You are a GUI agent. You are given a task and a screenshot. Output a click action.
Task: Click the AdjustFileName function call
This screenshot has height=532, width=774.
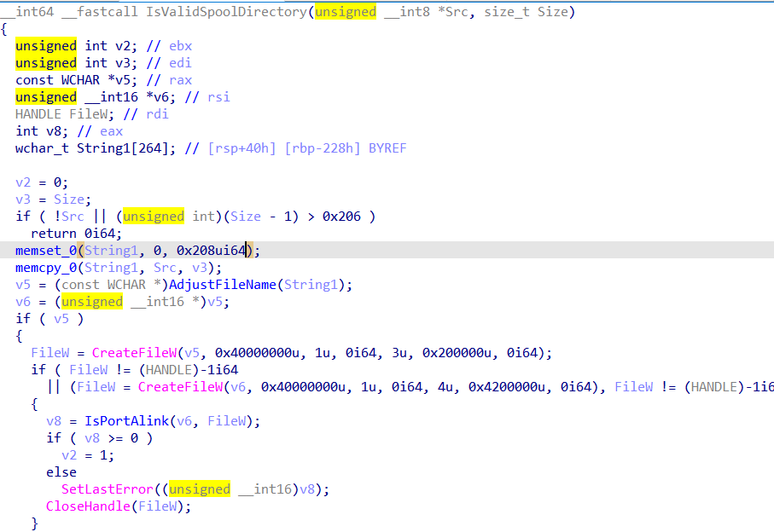pyautogui.click(x=223, y=285)
